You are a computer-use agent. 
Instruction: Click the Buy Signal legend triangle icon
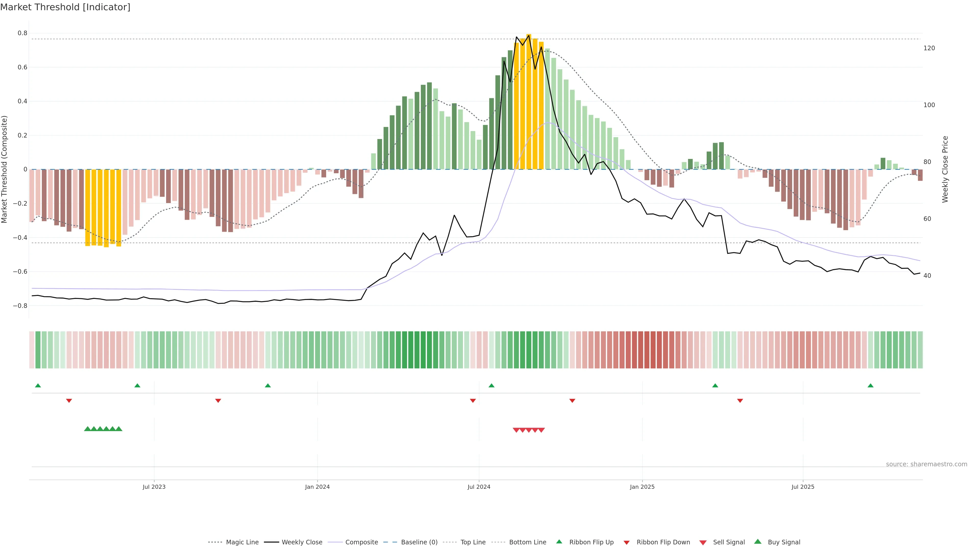tap(757, 542)
